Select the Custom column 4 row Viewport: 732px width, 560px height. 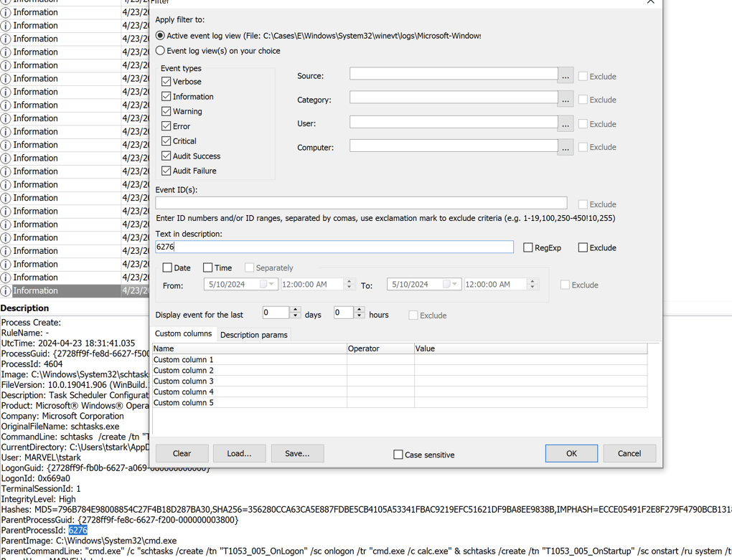(x=400, y=391)
